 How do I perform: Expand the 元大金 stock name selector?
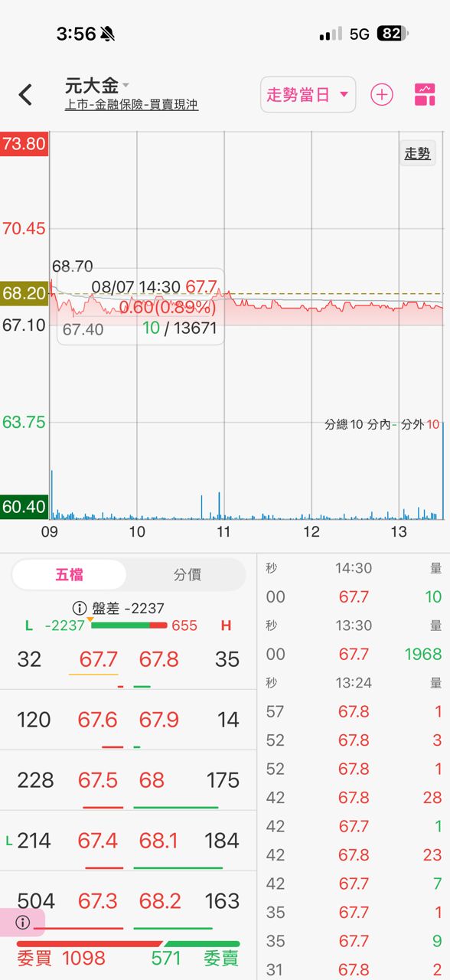click(x=97, y=86)
